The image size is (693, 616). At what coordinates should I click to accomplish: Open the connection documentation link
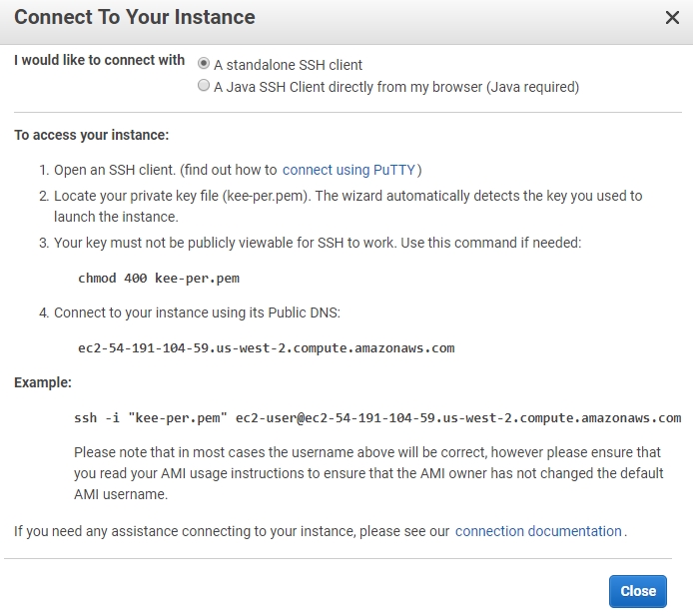pos(538,531)
